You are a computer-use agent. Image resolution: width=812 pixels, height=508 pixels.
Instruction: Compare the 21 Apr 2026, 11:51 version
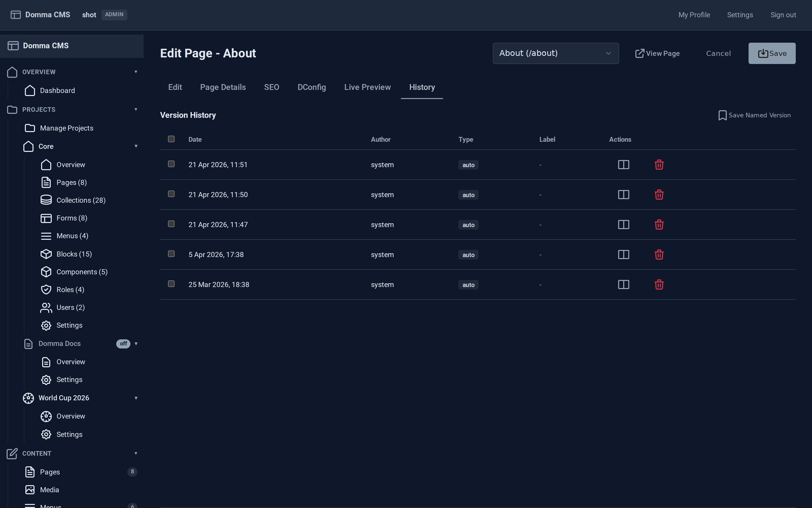point(623,165)
